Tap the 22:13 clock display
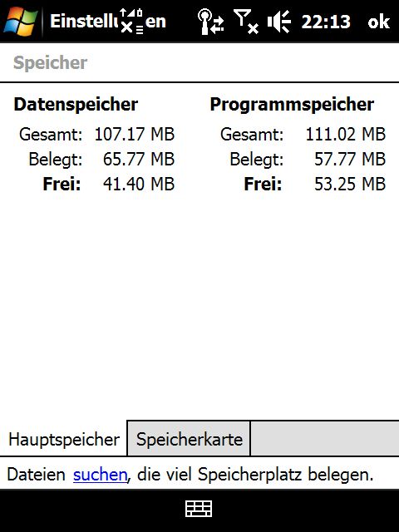Image resolution: width=399 pixels, height=532 pixels. [325, 22]
